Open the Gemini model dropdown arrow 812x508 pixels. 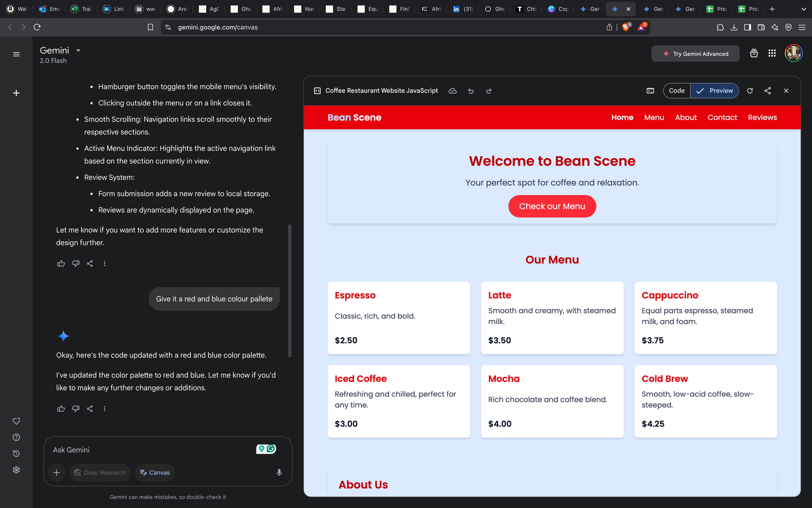point(78,51)
